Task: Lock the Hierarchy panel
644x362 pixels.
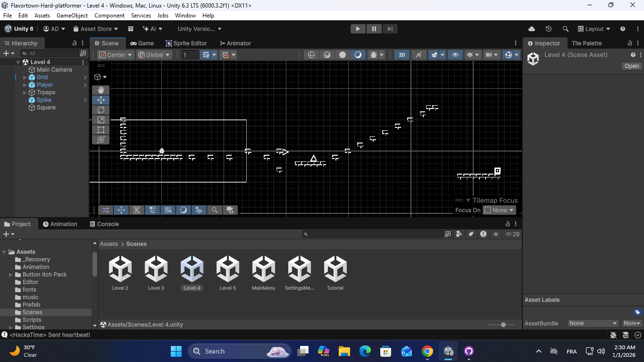Action: (x=75, y=43)
